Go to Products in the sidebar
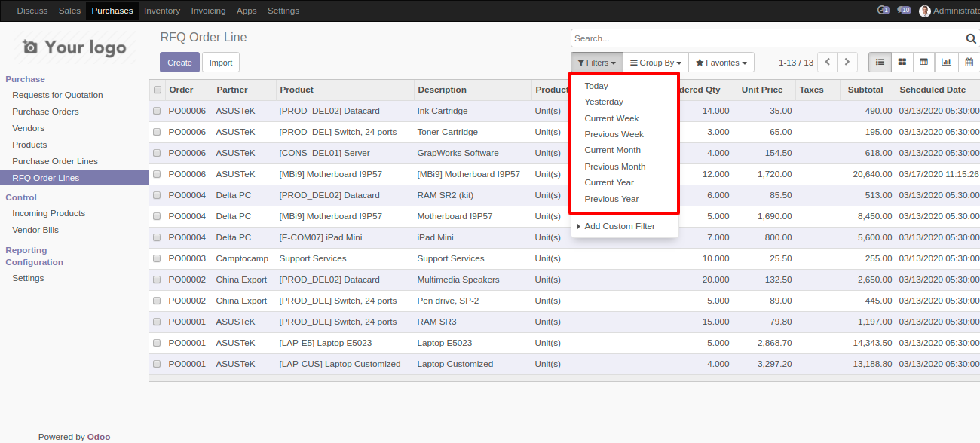This screenshot has width=980, height=443. [29, 145]
